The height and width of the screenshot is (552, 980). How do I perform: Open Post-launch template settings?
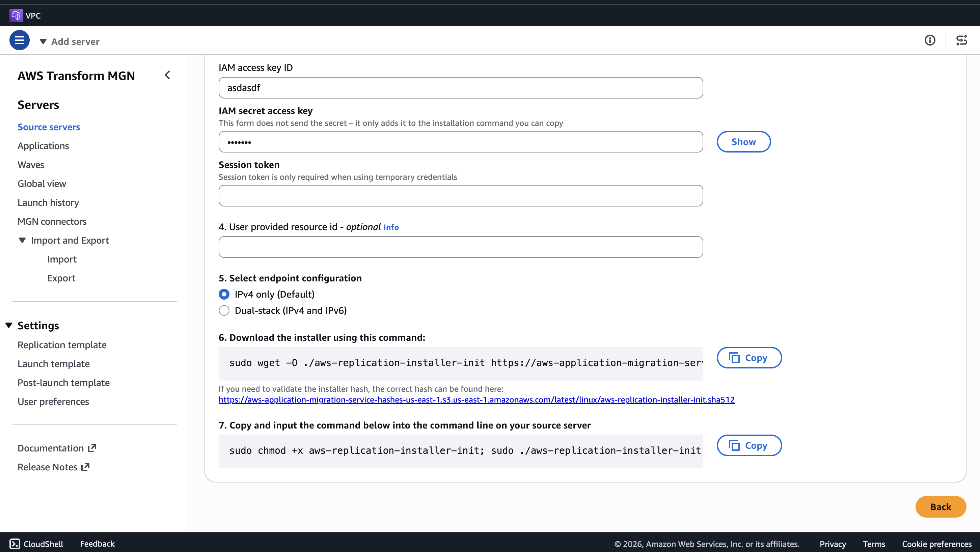point(63,383)
